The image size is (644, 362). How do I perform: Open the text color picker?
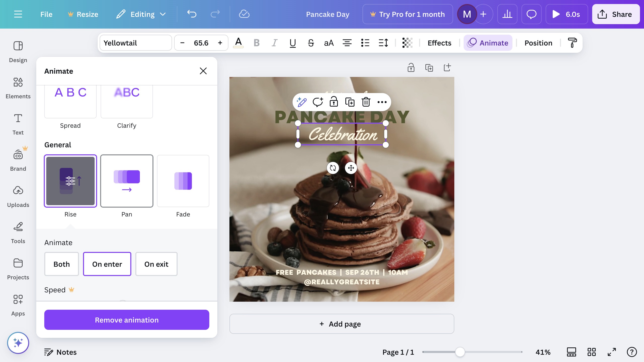click(x=238, y=43)
